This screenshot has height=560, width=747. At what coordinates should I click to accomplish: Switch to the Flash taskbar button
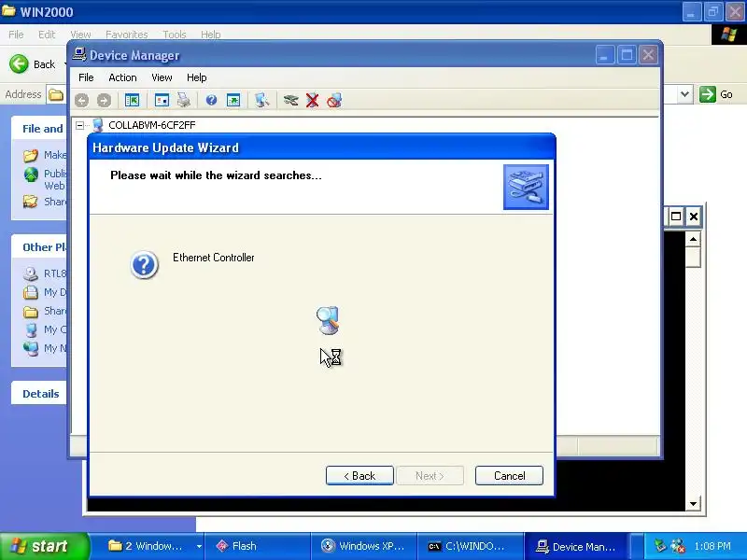258,546
